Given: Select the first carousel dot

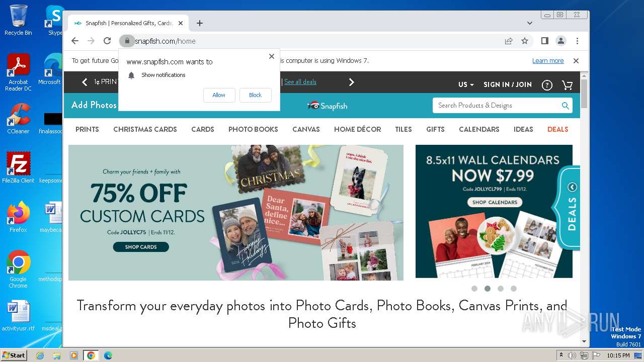Looking at the screenshot, I should pos(474,289).
